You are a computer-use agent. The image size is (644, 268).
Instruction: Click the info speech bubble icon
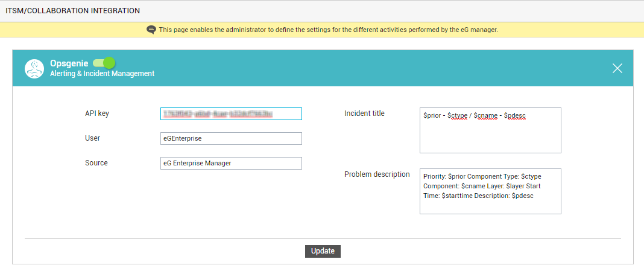click(x=151, y=30)
